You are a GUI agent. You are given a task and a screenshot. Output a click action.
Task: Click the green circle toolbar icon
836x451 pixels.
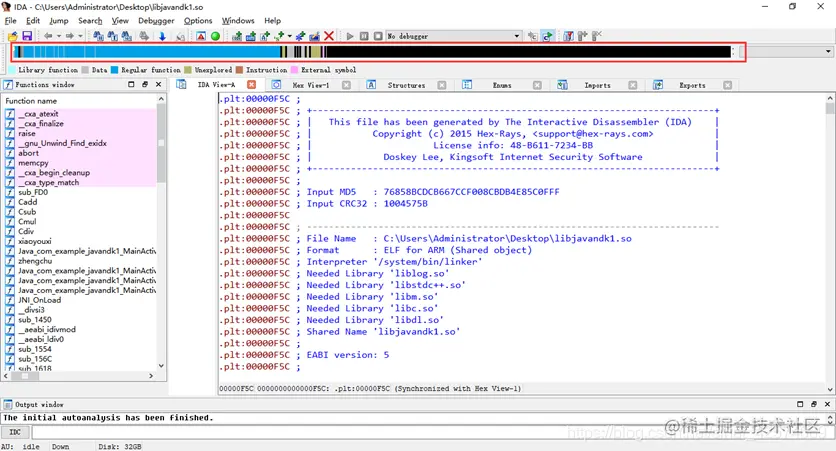pyautogui.click(x=215, y=36)
